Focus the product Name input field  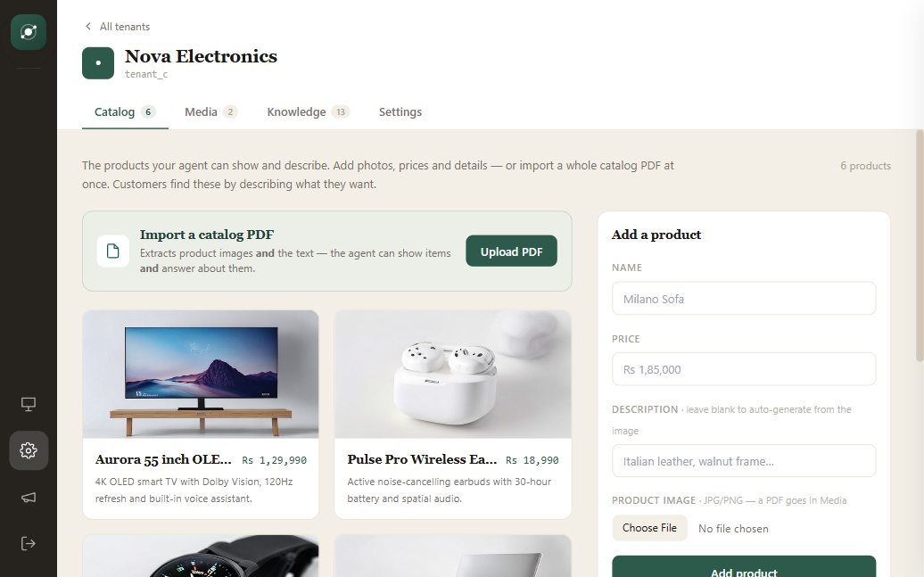744,298
